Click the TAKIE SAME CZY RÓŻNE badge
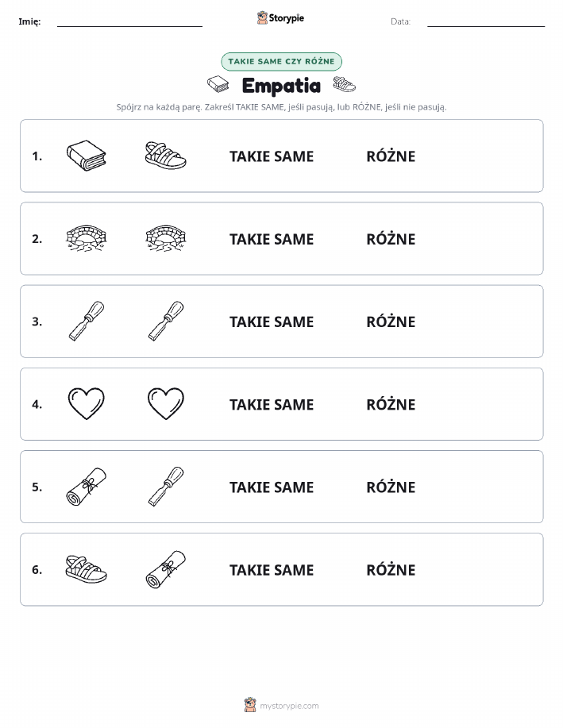Image resolution: width=563 pixels, height=728 pixels. point(281,61)
